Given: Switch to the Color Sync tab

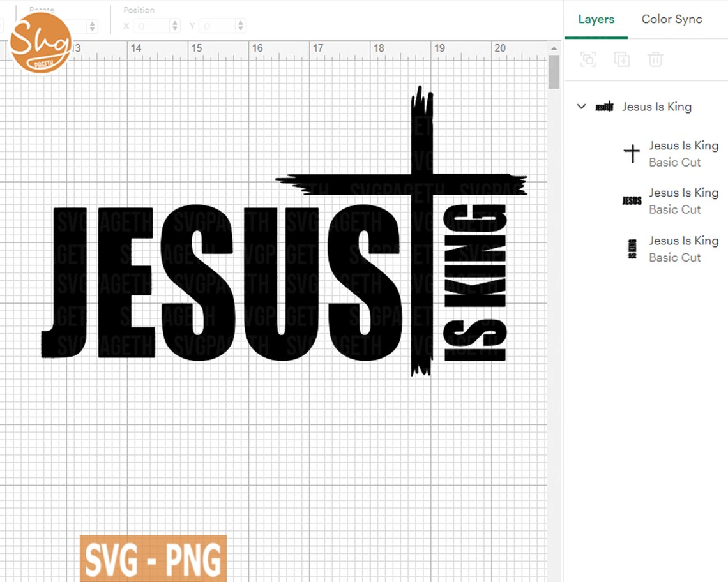Looking at the screenshot, I should [672, 19].
